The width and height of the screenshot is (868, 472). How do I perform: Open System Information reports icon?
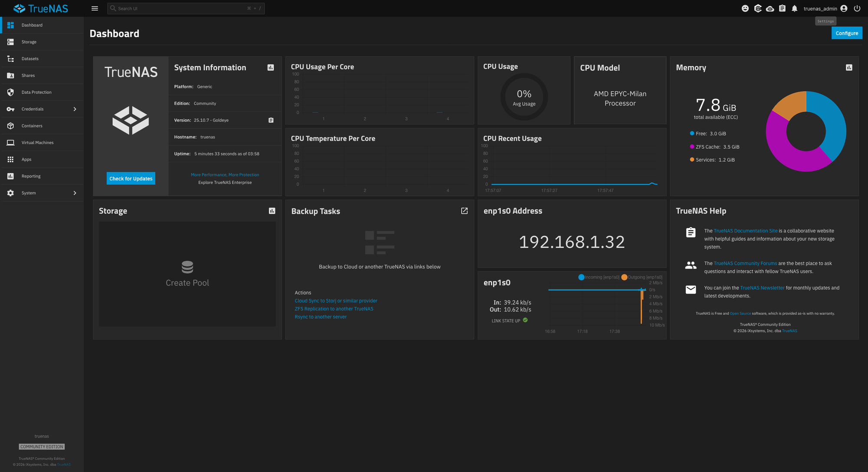coord(271,67)
